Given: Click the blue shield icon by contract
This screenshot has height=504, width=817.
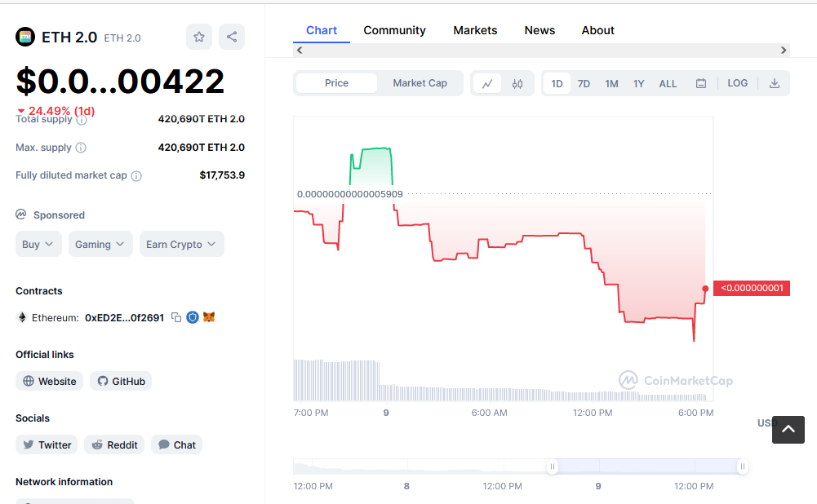Looking at the screenshot, I should tap(193, 317).
